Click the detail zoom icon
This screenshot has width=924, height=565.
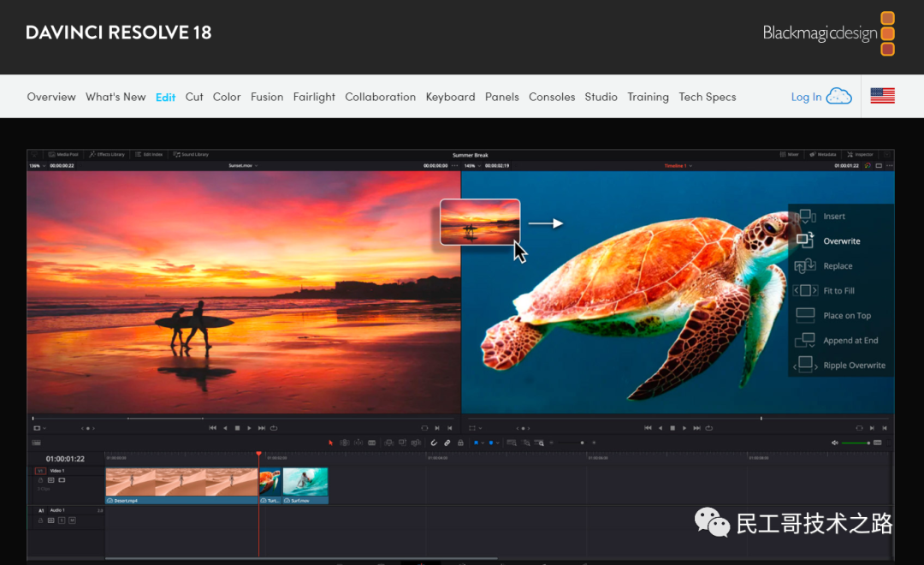[x=525, y=443]
